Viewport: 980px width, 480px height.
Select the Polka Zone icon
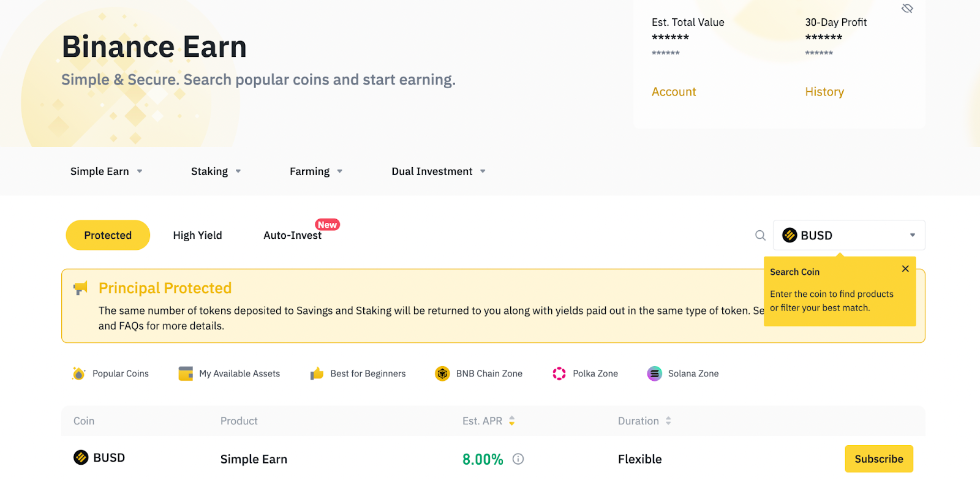559,373
